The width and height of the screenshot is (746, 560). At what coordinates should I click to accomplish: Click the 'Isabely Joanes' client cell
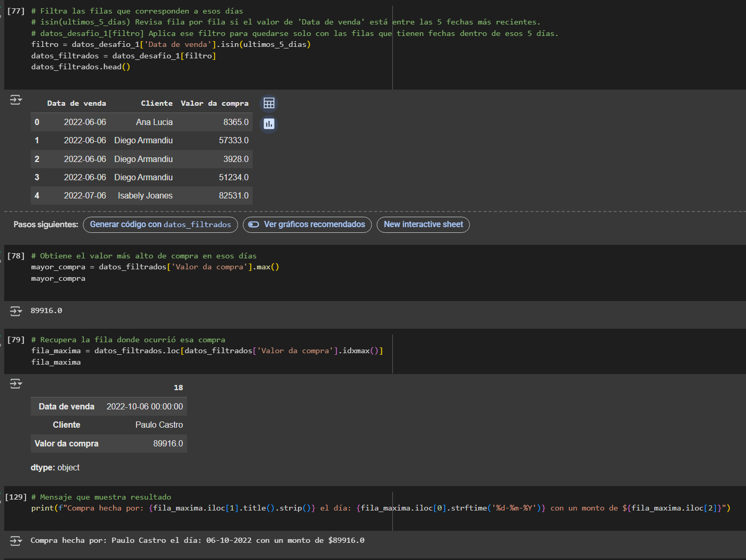[x=145, y=195]
